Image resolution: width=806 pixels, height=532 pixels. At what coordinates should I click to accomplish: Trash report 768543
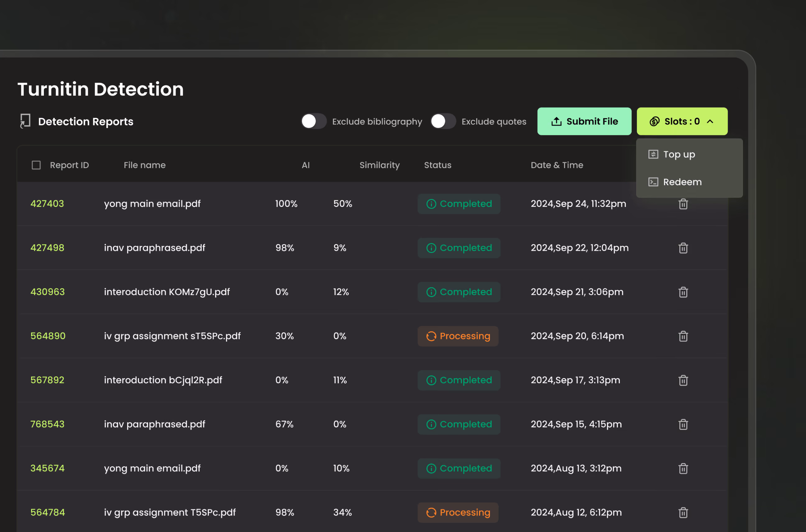coord(683,424)
